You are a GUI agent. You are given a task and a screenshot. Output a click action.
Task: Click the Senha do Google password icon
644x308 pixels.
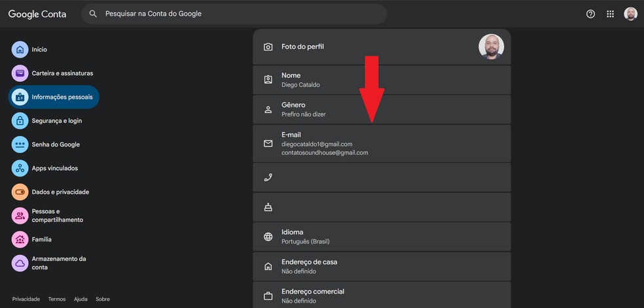tap(20, 145)
